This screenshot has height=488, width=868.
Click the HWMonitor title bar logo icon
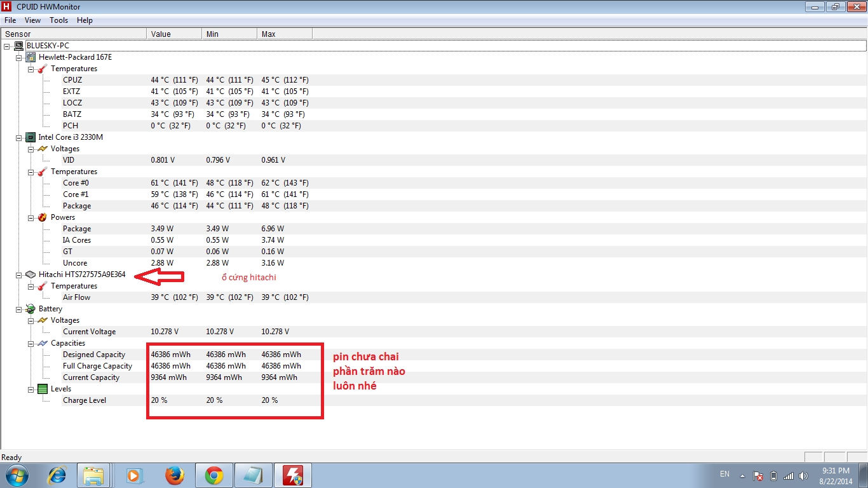(x=7, y=6)
